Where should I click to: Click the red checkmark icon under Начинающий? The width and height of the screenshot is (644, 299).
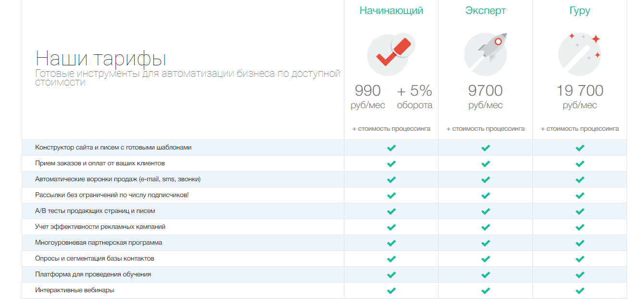391,54
